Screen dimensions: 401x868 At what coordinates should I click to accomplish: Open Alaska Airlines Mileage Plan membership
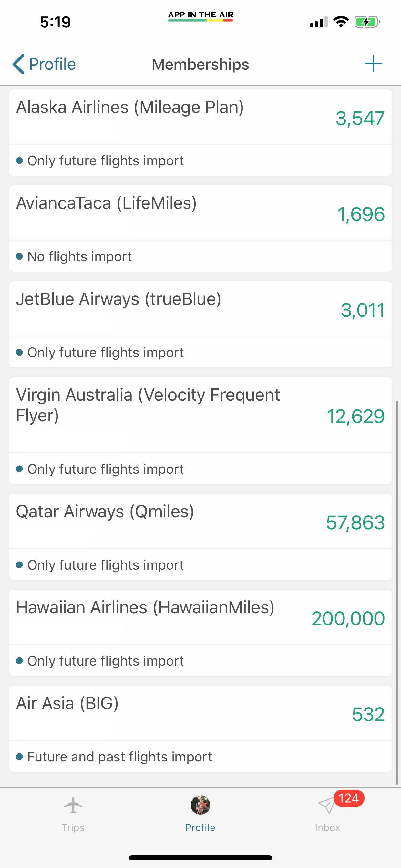130,108
